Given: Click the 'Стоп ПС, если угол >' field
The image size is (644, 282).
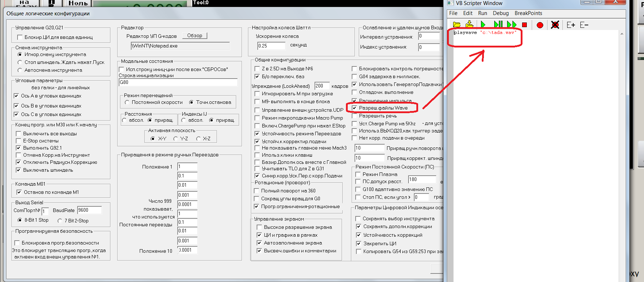Looking at the screenshot, I should (421, 197).
